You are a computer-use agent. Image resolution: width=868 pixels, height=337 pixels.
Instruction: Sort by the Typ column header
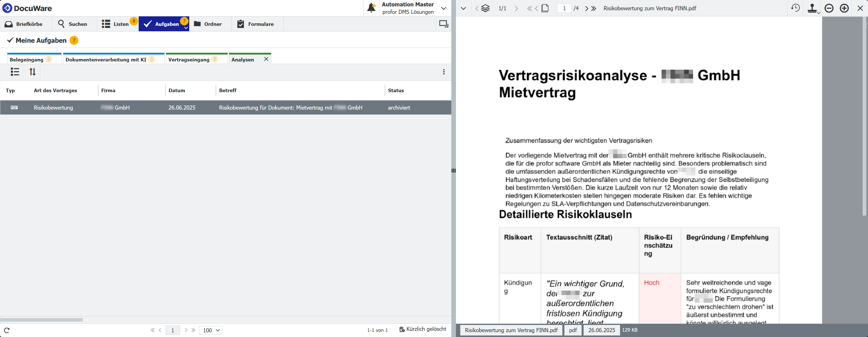tap(11, 90)
